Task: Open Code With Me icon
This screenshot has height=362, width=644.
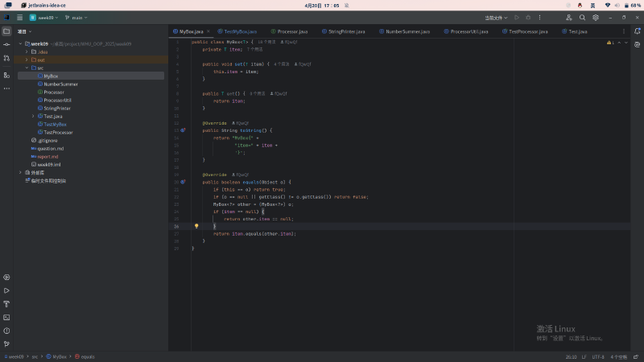Action: point(569,18)
